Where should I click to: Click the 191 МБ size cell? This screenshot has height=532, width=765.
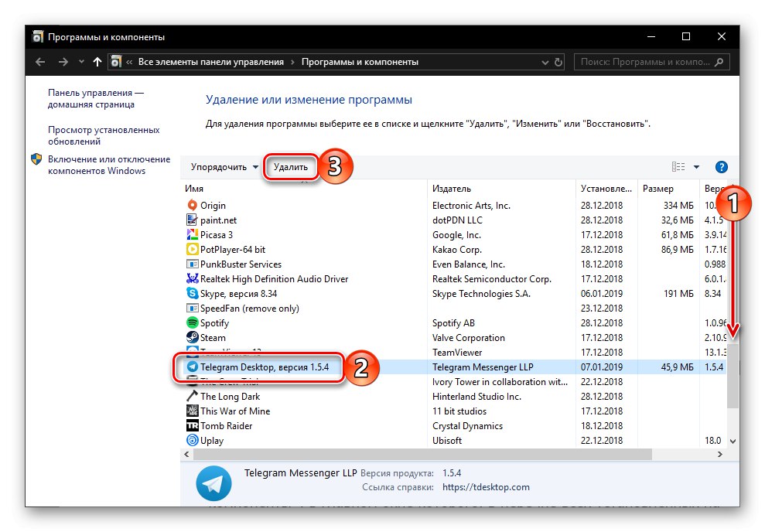point(678,294)
